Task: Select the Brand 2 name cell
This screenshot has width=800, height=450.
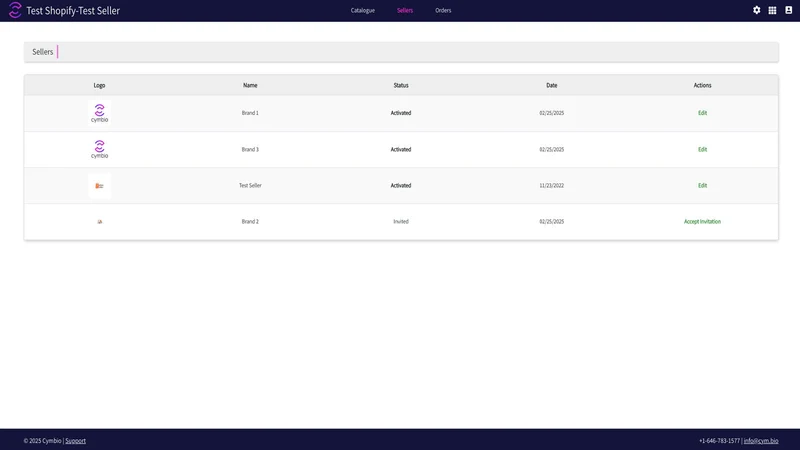Action: (x=250, y=221)
